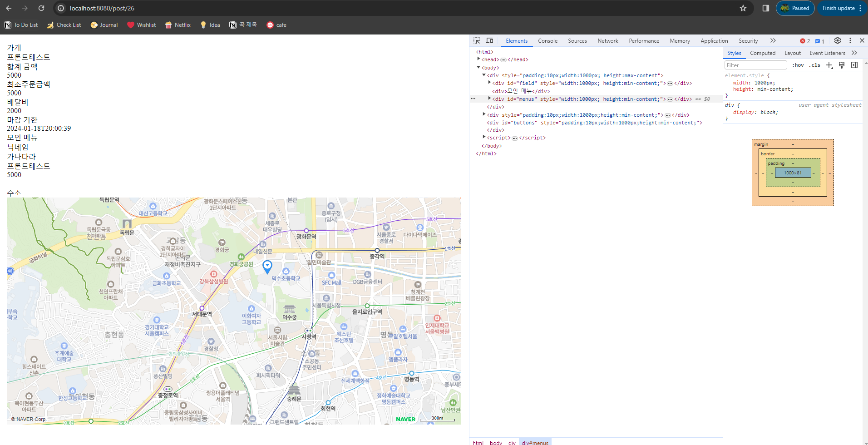Open the Wishlist bookmark
Screen dimensions: 868x445
tap(141, 25)
